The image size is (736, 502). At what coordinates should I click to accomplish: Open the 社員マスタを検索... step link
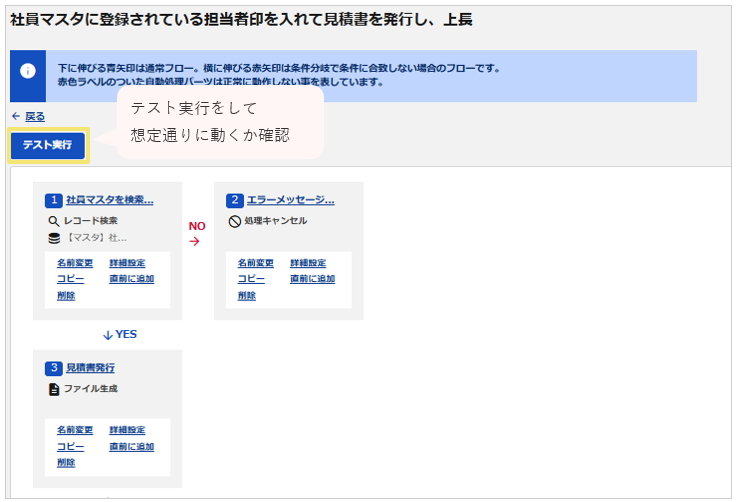click(x=109, y=200)
